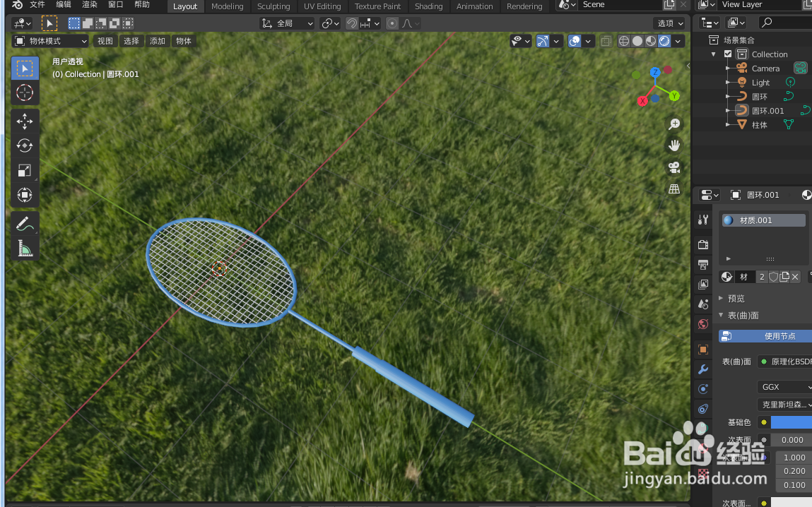Switch viewport to Material Preview shading
This screenshot has width=812, height=507.
click(x=650, y=40)
